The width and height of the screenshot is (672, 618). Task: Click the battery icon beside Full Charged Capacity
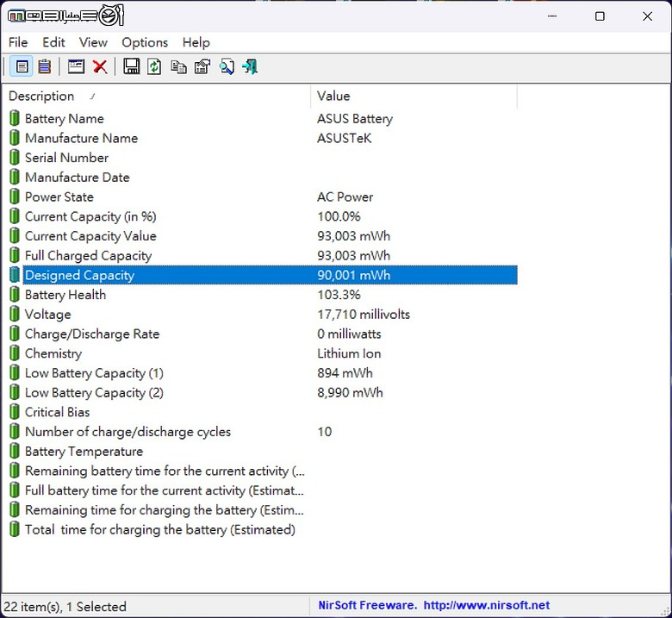click(15, 255)
